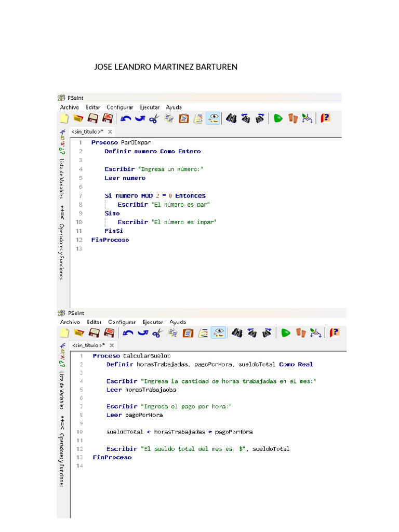Click binoculars Find icon in ParOImpar window
Screen dimensions: 399x532
click(231, 118)
